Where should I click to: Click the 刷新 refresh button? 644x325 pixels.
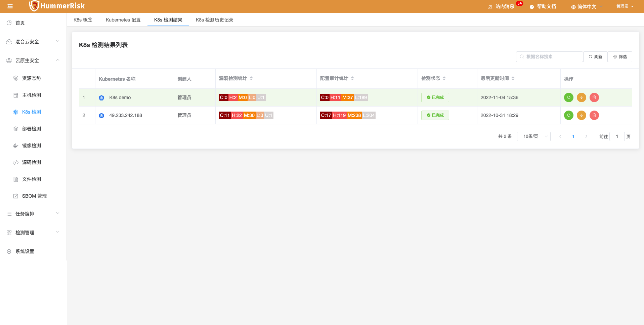(x=595, y=56)
